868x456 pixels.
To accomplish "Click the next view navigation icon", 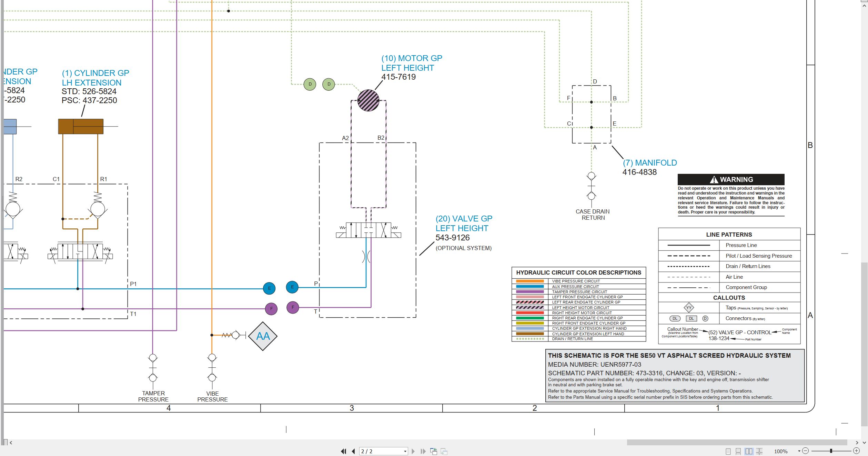I will point(444,451).
